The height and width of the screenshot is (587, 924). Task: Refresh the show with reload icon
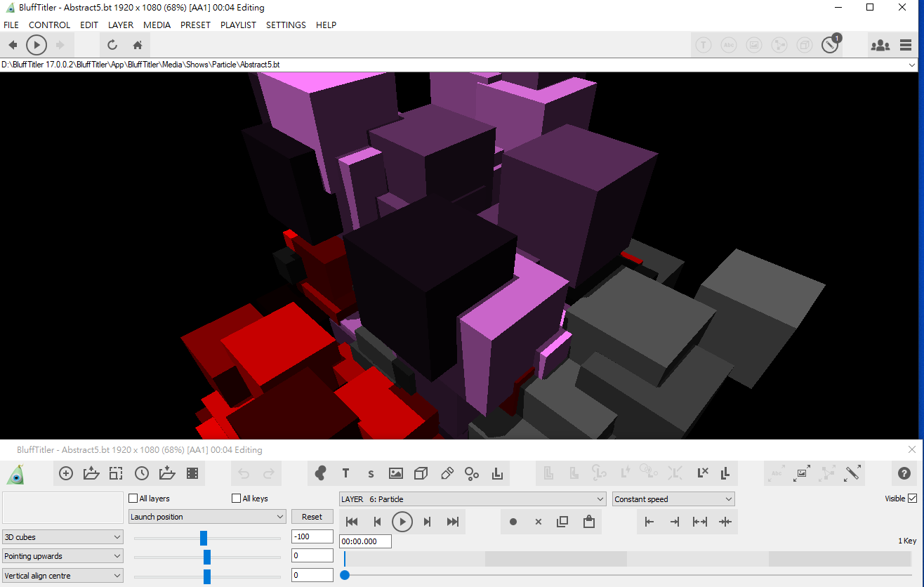[x=112, y=45]
